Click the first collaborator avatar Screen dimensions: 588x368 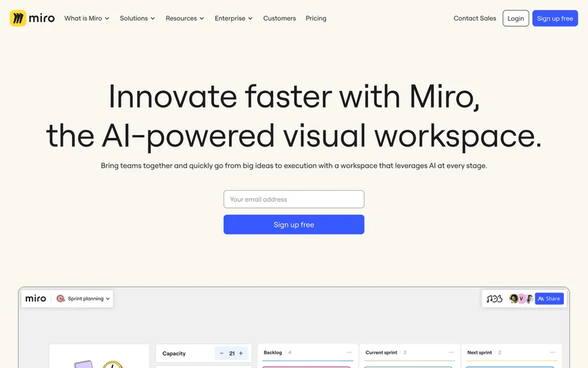pyautogui.click(x=513, y=298)
